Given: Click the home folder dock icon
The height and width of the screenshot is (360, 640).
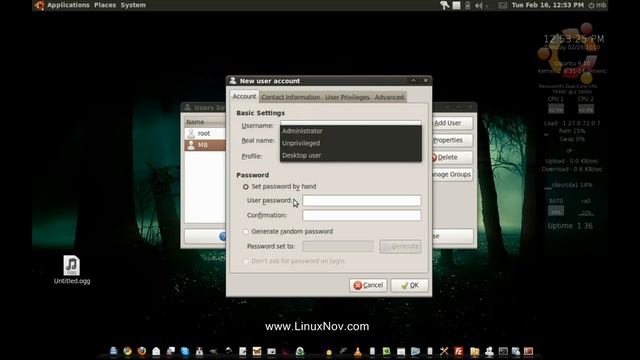Looking at the screenshot, I should pos(156,351).
